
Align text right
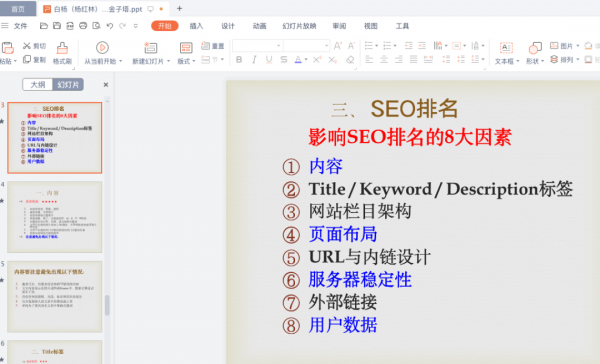pyautogui.click(x=399, y=59)
